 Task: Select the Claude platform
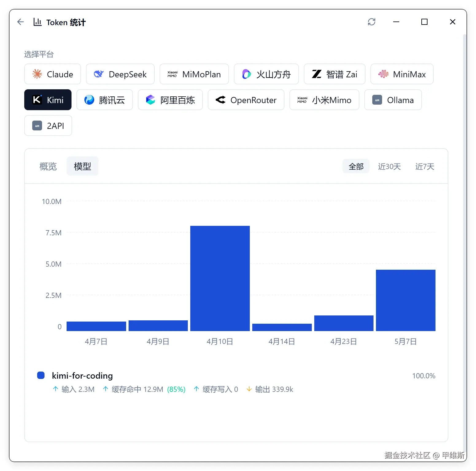pyautogui.click(x=52, y=74)
